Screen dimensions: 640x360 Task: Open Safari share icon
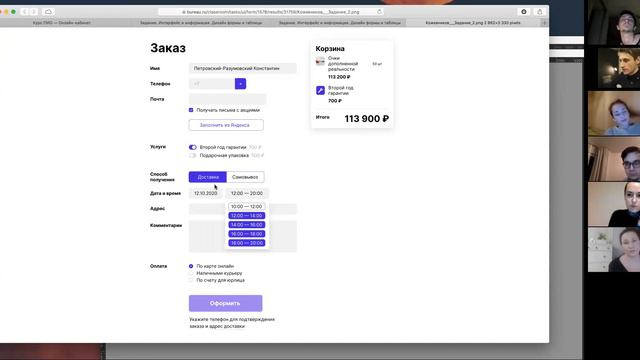[540, 12]
